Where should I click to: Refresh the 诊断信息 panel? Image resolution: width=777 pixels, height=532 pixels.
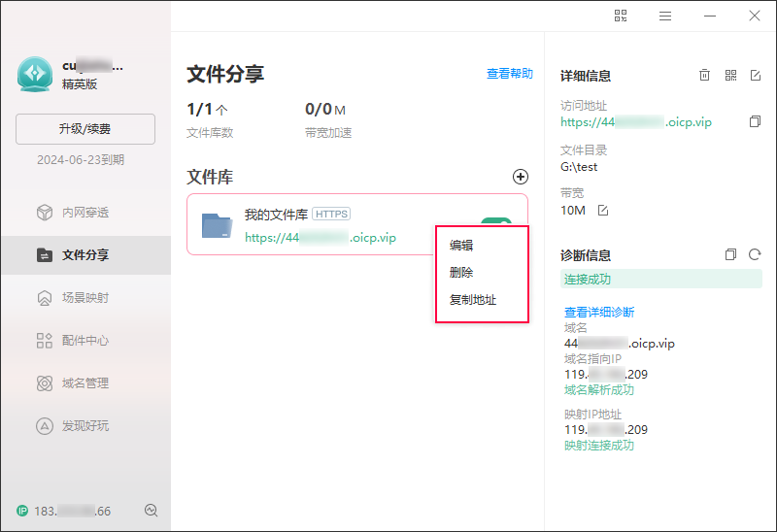click(755, 255)
